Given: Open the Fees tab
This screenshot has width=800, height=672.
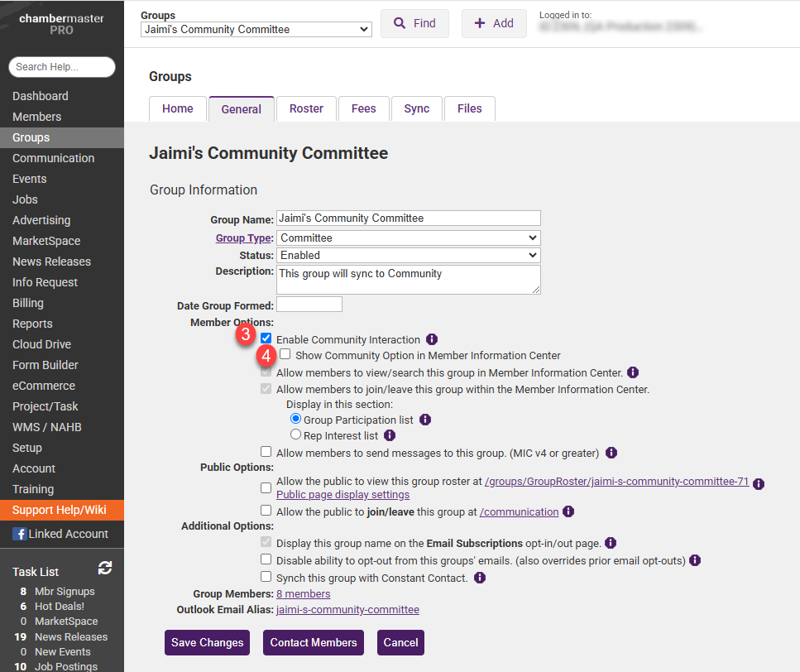Looking at the screenshot, I should [363, 108].
